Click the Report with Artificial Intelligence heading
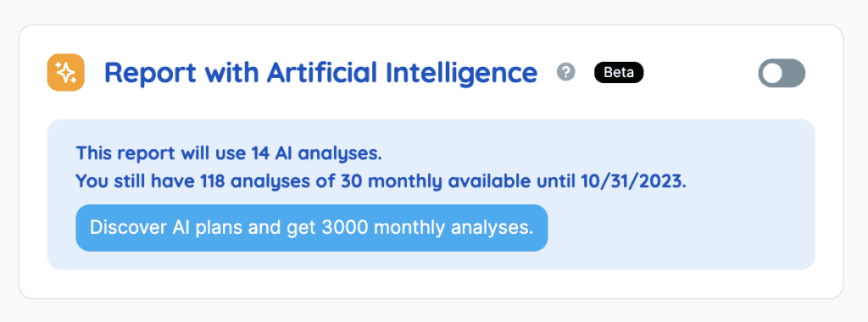Image resolution: width=868 pixels, height=322 pixels. 321,73
